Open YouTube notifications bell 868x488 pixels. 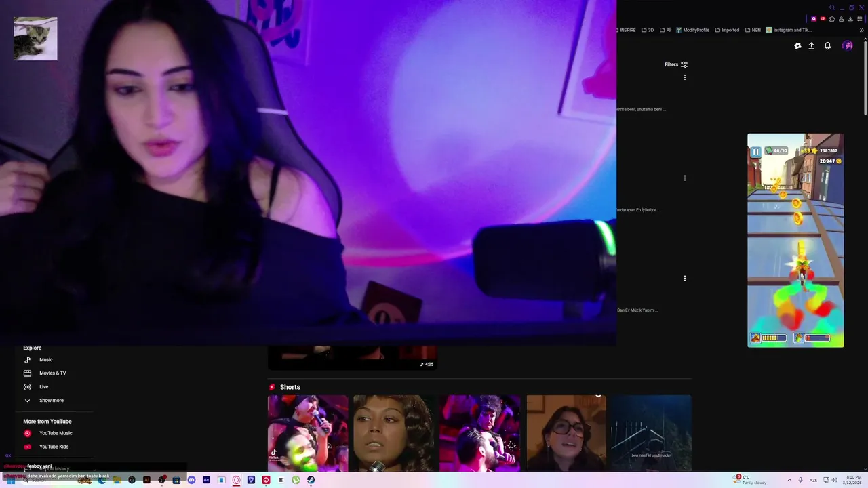(x=827, y=46)
